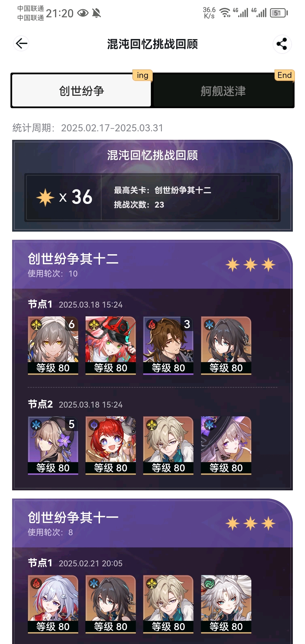Tap the three stars of 创世纷争其十二

tap(250, 265)
